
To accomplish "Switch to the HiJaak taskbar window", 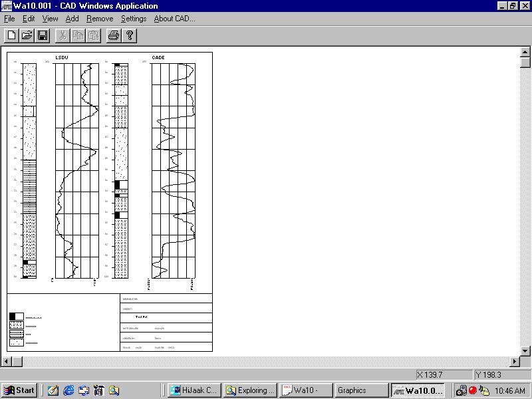I will point(194,390).
